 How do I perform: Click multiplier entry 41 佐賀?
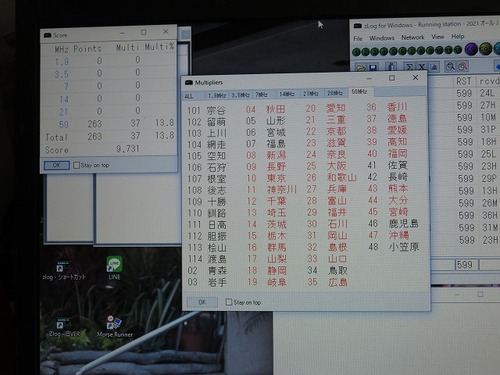pos(387,165)
